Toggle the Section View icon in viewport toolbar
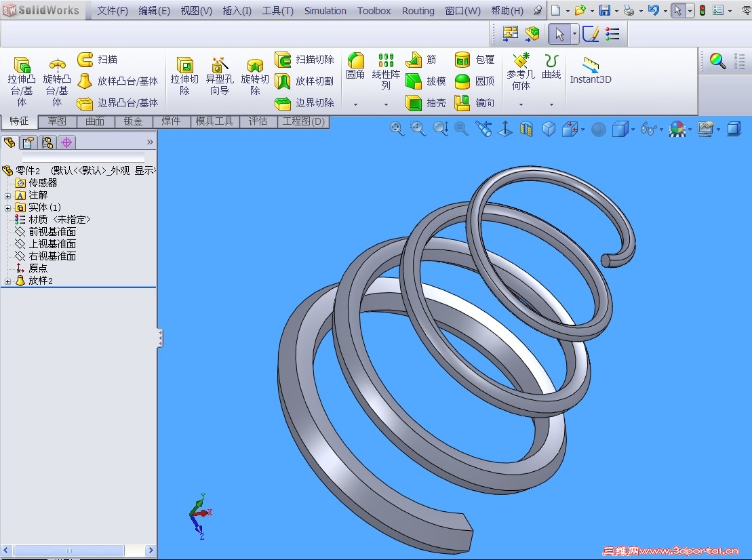The width and height of the screenshot is (752, 560). (x=526, y=129)
